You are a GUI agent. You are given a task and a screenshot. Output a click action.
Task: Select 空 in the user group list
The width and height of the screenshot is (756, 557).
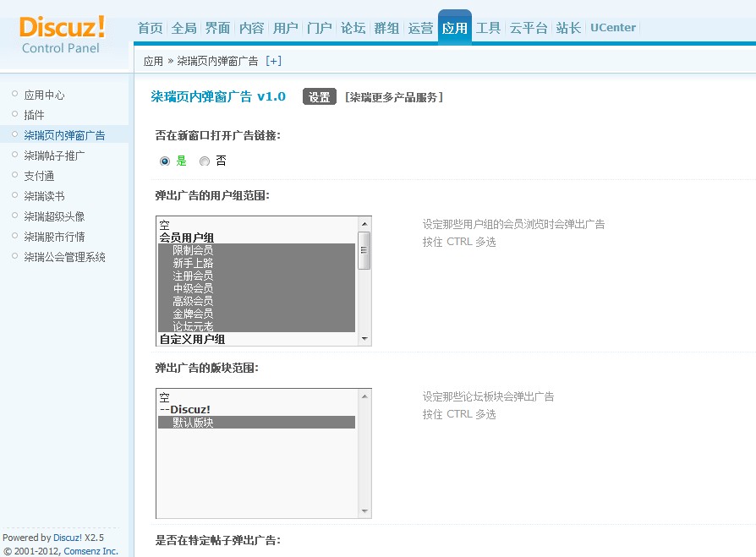pyautogui.click(x=256, y=225)
